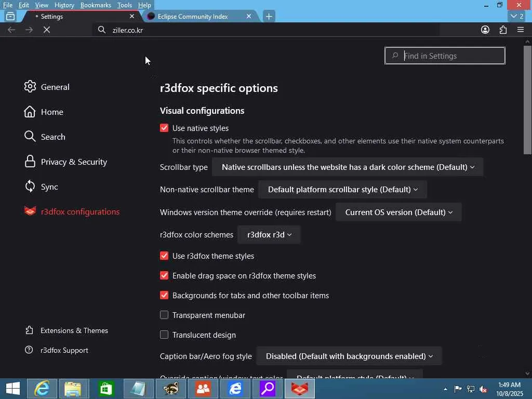
Task: Open the Tools menu
Action: (125, 5)
